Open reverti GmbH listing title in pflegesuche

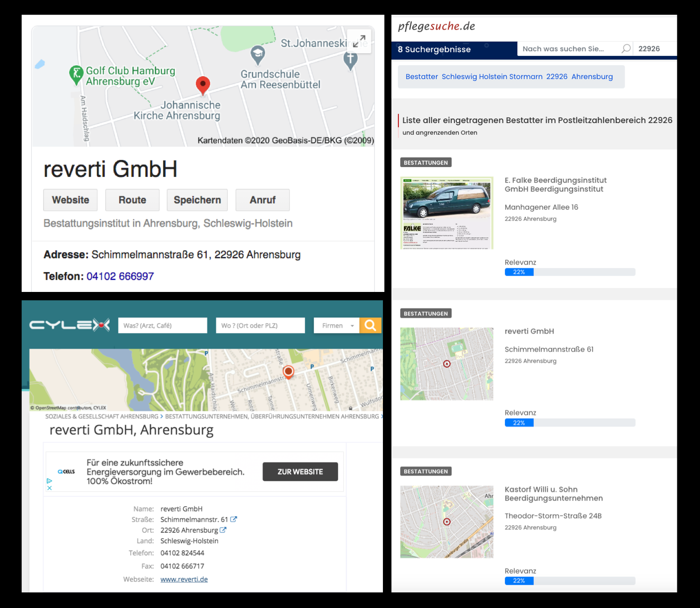tap(529, 331)
